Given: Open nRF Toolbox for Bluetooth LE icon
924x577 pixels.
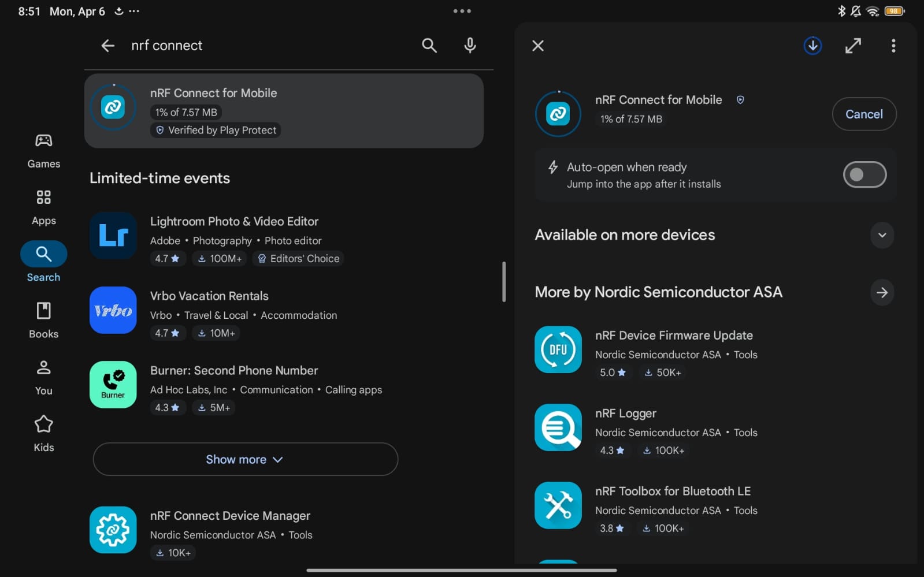Looking at the screenshot, I should coord(558,505).
